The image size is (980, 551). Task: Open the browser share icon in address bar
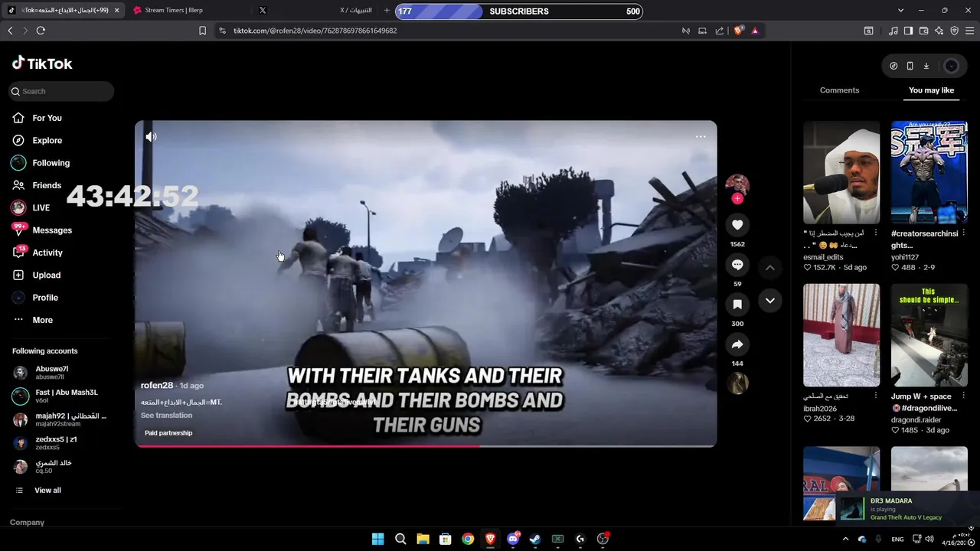click(x=719, y=31)
